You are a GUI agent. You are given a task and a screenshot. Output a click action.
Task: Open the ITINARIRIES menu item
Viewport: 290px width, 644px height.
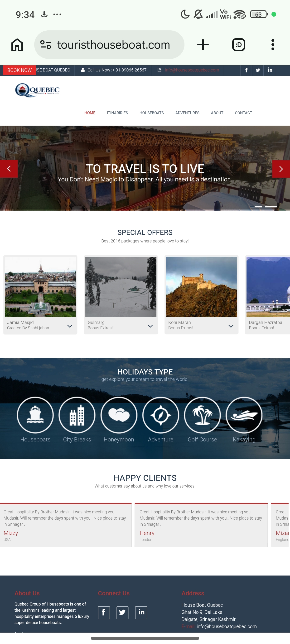(117, 113)
